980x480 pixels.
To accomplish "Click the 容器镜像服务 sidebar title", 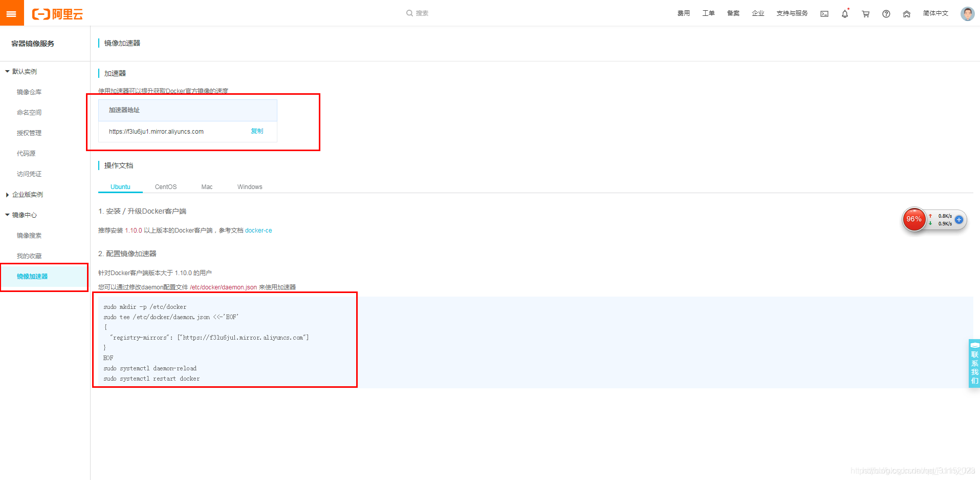I will click(33, 44).
